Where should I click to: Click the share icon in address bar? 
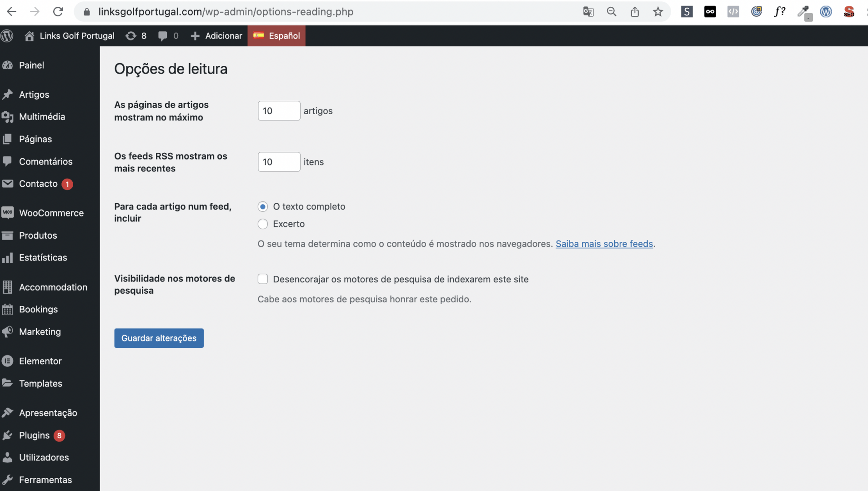[635, 12]
